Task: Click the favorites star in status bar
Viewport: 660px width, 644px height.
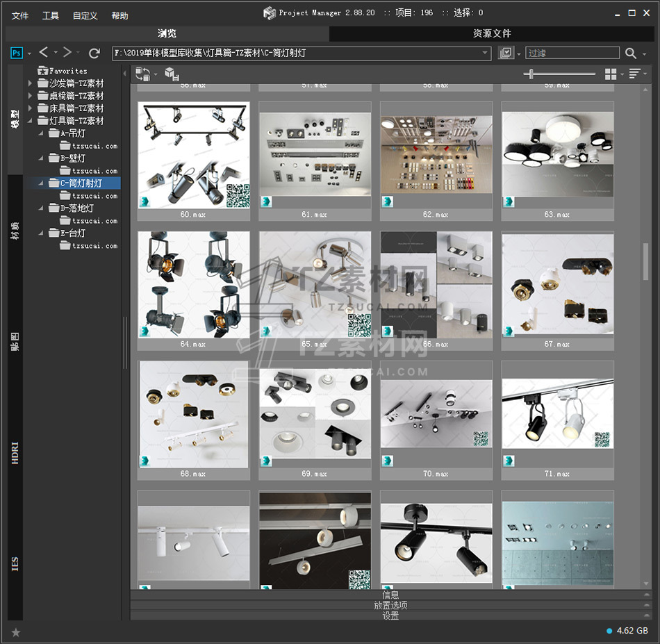Action: pos(16,631)
